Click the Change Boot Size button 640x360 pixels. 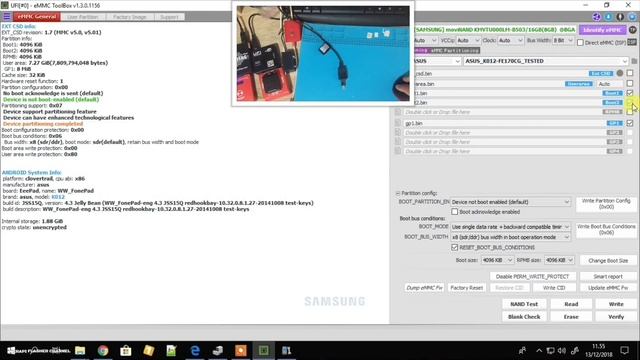[x=608, y=260]
